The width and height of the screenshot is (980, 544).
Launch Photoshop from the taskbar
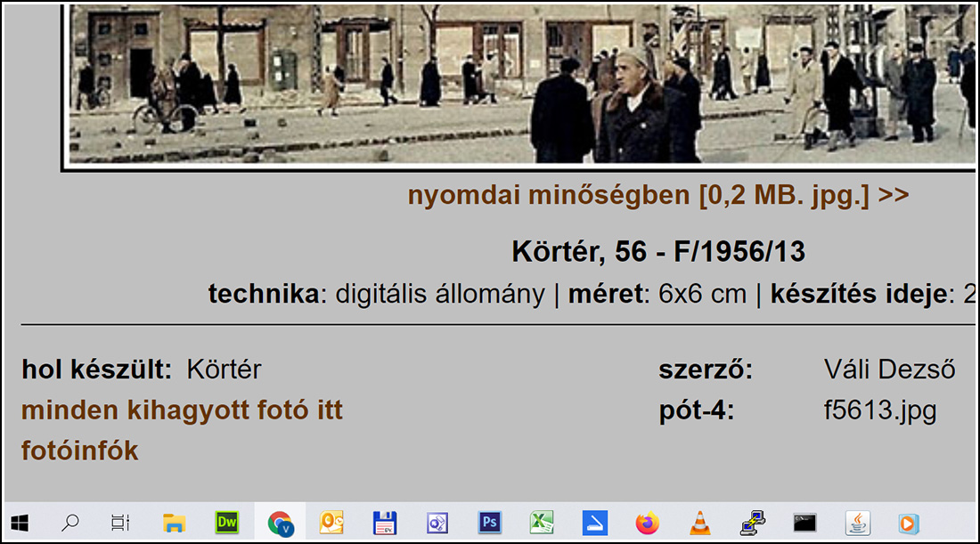[489, 523]
